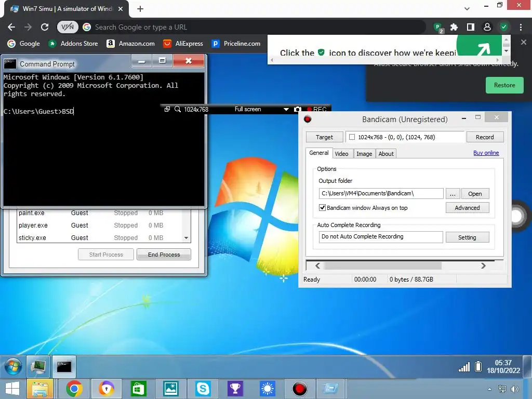This screenshot has height=399, width=532.
Task: Click the simulator battery icon
Action: [478, 366]
